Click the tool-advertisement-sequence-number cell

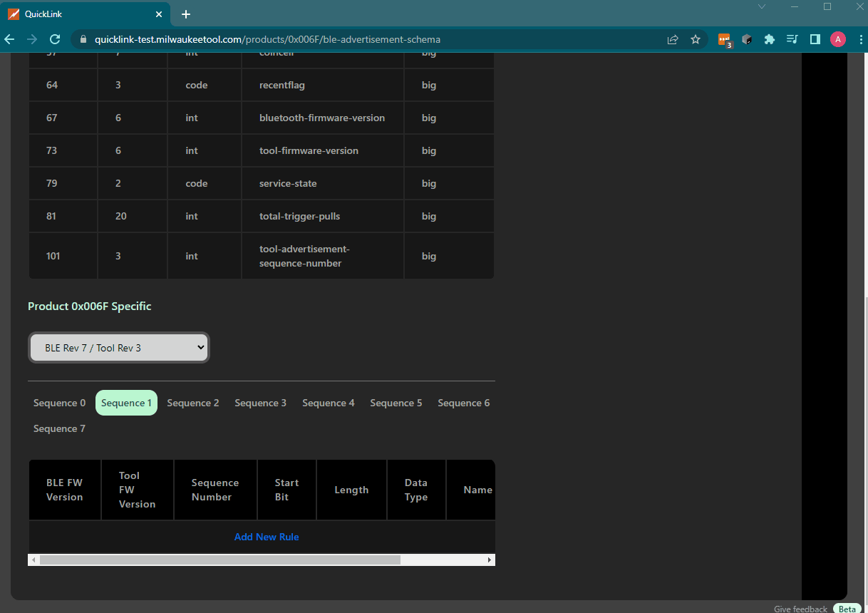322,256
